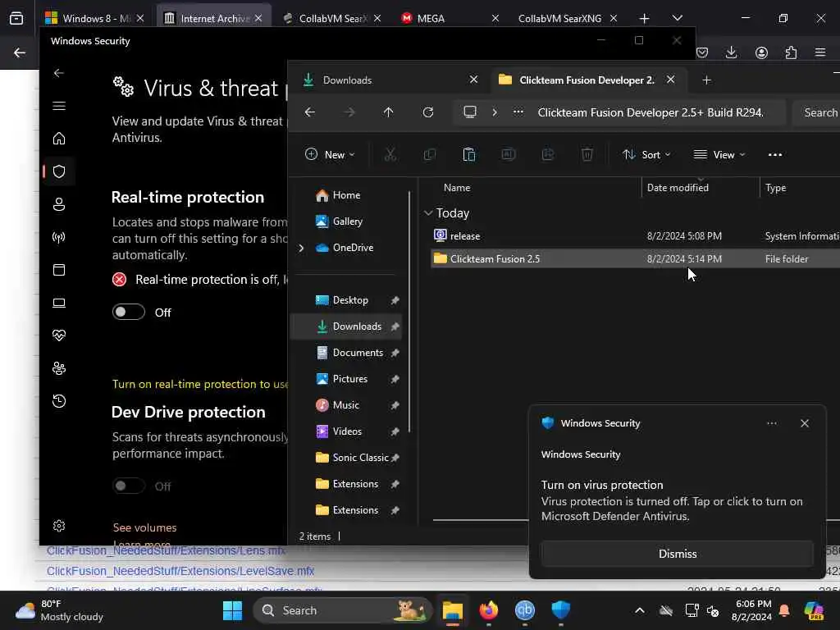Toggle Real-time protection switch
Image resolution: width=840 pixels, height=630 pixels.
point(129,312)
